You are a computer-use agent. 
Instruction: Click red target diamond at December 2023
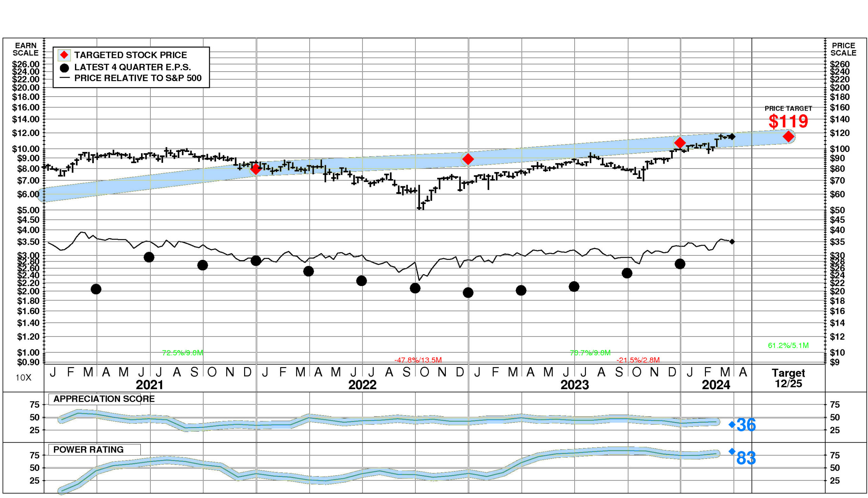679,142
